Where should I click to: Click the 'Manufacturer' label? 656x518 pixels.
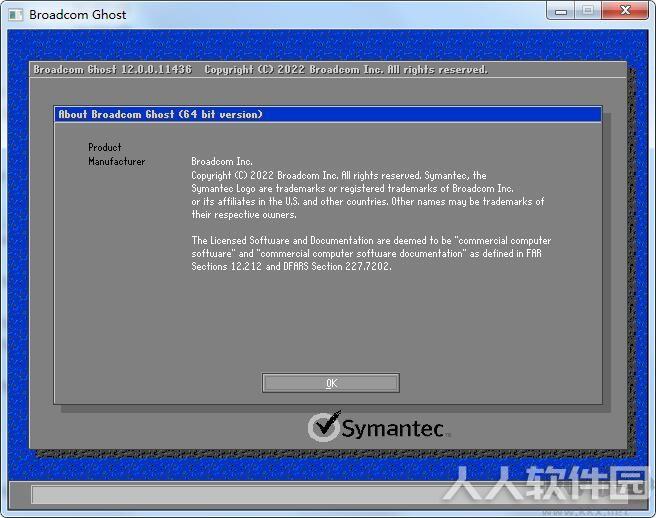pyautogui.click(x=117, y=162)
